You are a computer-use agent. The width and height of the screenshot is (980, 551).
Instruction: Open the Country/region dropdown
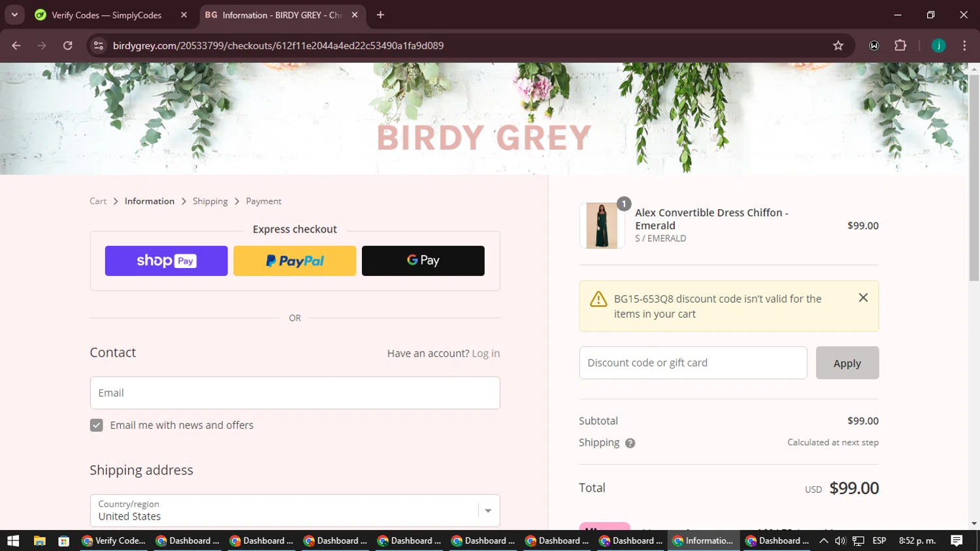(295, 510)
